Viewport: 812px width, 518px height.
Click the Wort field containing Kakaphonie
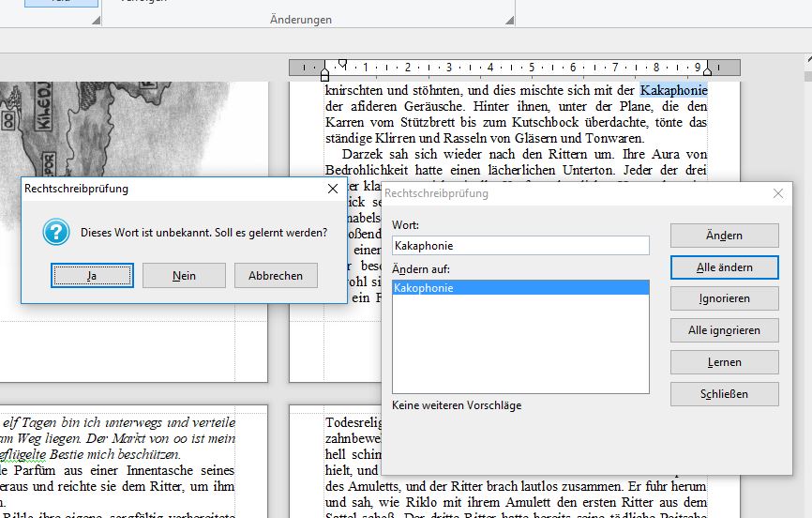point(520,246)
